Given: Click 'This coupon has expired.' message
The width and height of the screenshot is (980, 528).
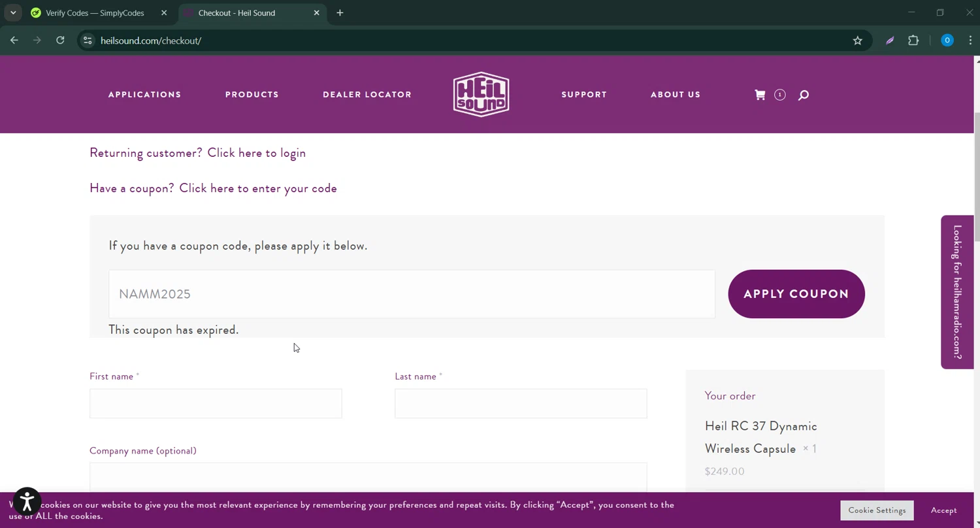Looking at the screenshot, I should pos(173,330).
